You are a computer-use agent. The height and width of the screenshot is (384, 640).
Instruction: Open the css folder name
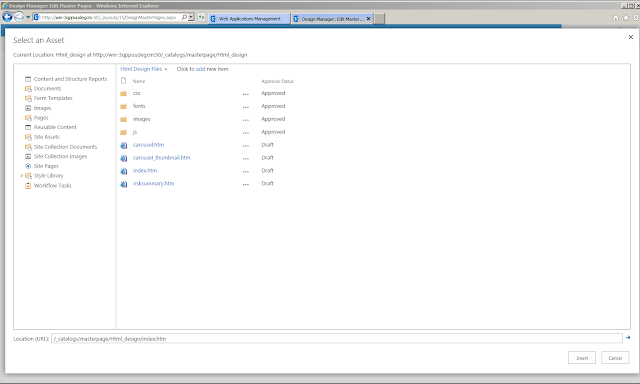(x=136, y=93)
